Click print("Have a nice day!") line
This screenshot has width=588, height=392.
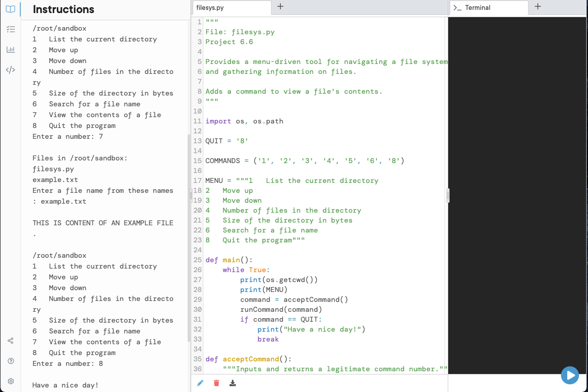[311, 329]
